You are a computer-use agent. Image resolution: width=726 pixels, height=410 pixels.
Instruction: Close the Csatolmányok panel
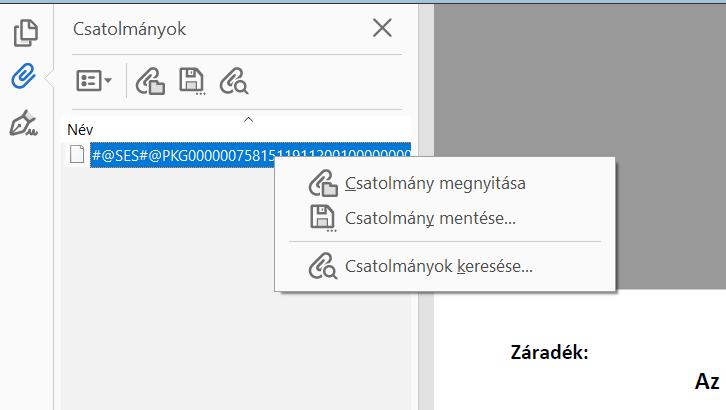click(x=382, y=28)
